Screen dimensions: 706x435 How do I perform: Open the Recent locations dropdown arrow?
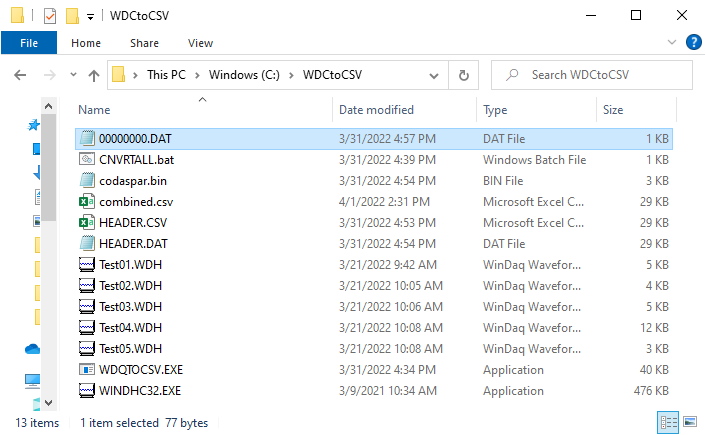(x=73, y=75)
